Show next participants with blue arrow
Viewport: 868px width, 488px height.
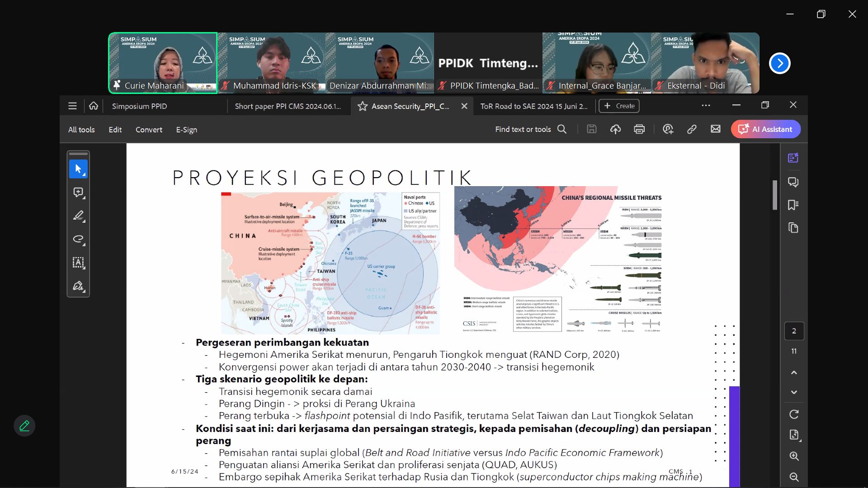(x=779, y=63)
